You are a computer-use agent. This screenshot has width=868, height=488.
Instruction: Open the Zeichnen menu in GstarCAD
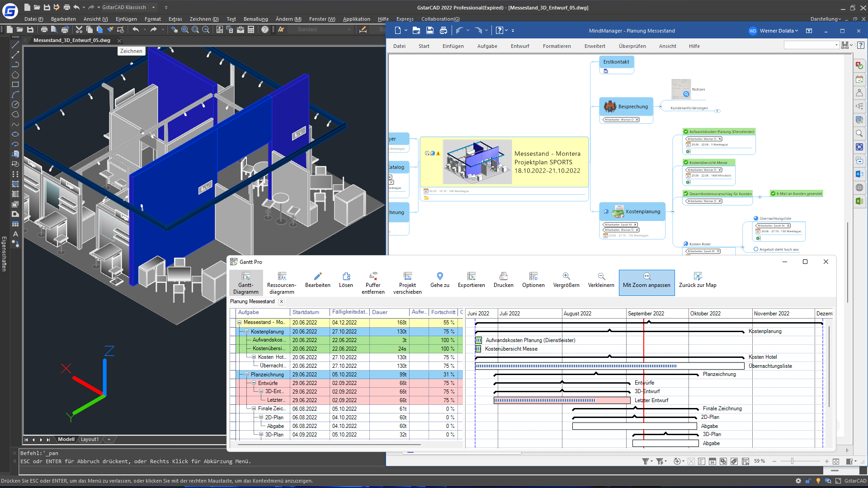point(204,19)
